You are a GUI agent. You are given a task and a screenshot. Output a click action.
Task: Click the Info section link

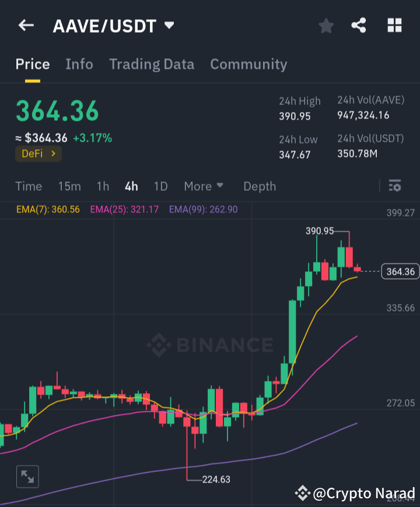tap(79, 64)
